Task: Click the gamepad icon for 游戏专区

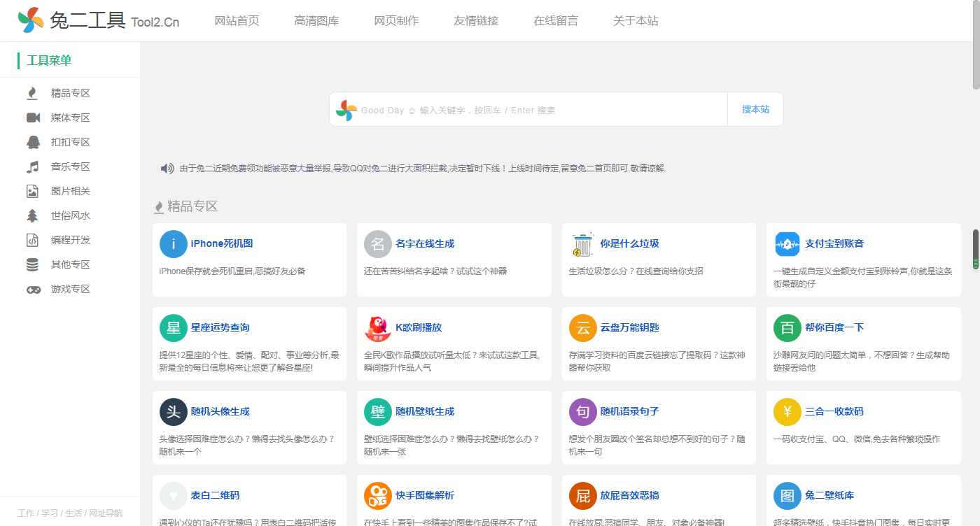Action: pyautogui.click(x=33, y=289)
